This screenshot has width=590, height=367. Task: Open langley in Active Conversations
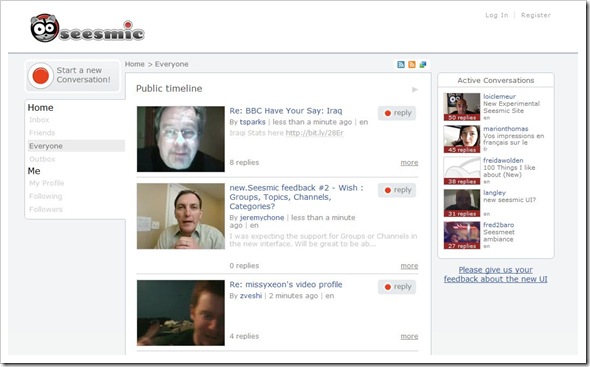[494, 193]
